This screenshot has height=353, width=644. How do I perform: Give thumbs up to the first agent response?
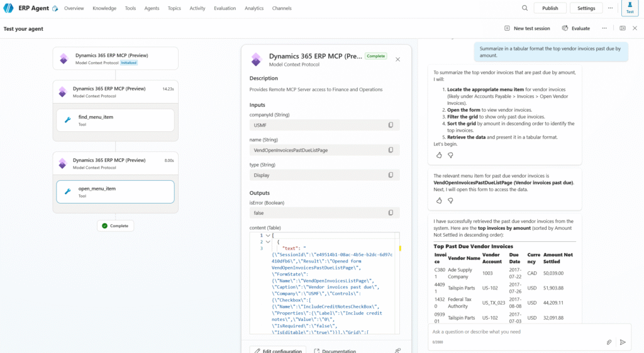point(439,155)
